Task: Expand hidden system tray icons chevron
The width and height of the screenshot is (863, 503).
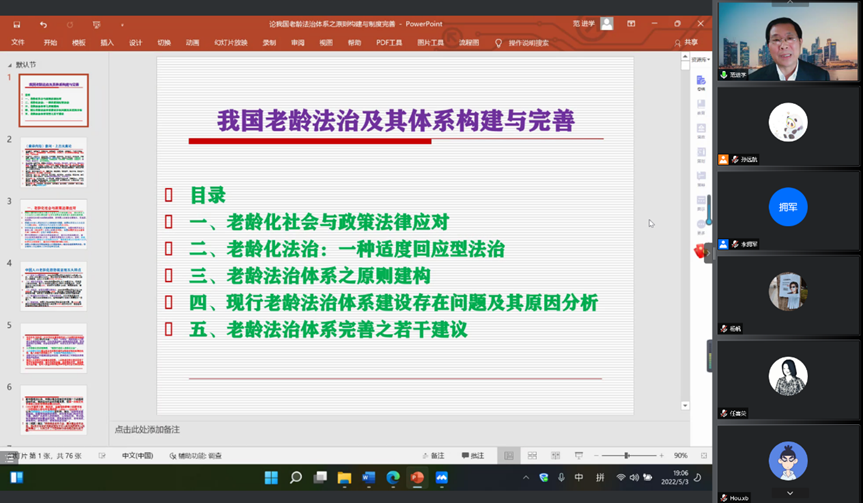Action: [527, 478]
